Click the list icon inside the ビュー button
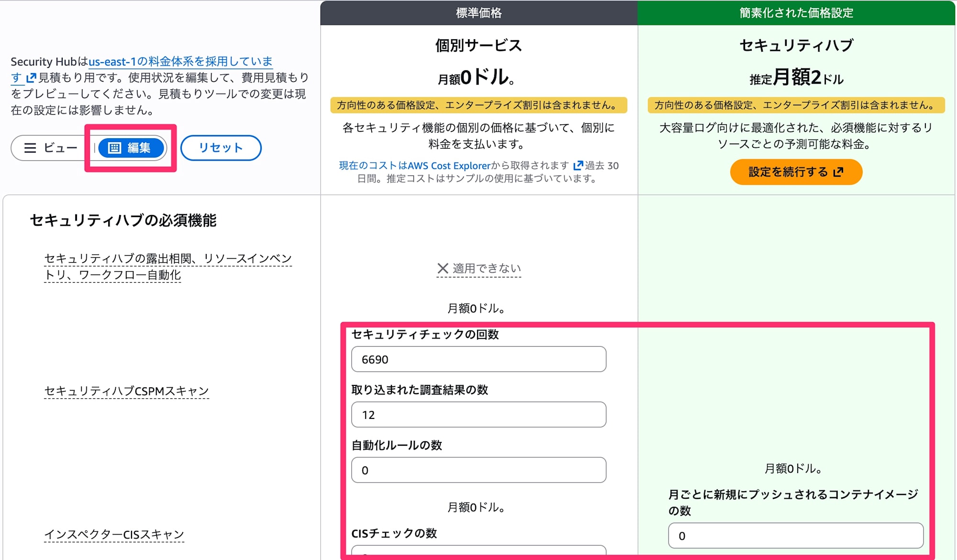This screenshot has height=560, width=957. (x=31, y=148)
